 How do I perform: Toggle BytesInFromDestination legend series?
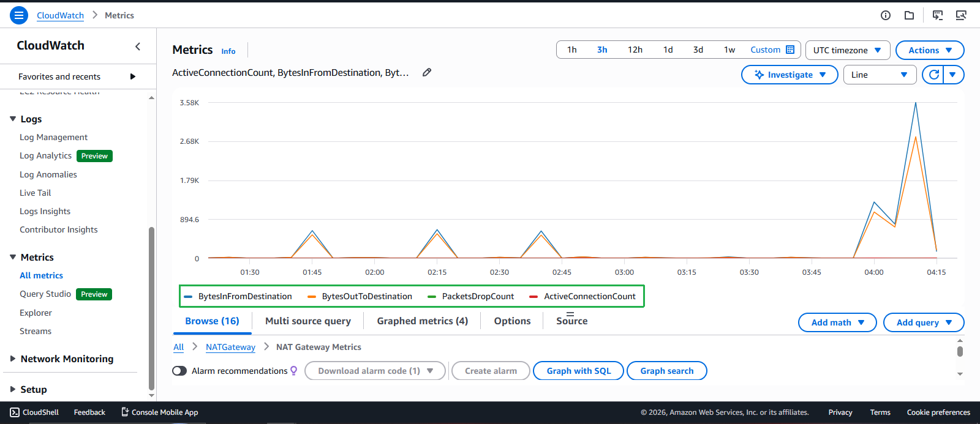pyautogui.click(x=238, y=296)
